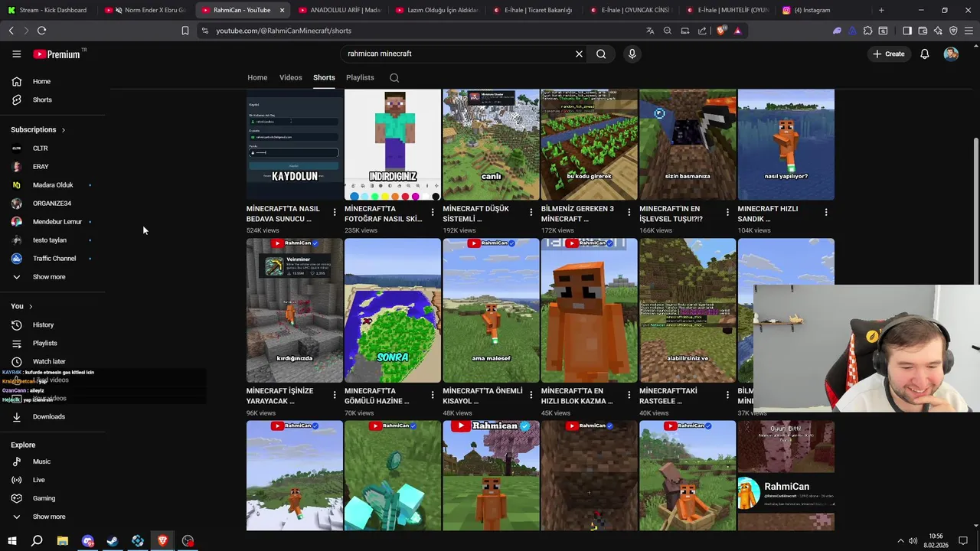
Task: Expand the Subscriptions section
Action: coord(38,129)
